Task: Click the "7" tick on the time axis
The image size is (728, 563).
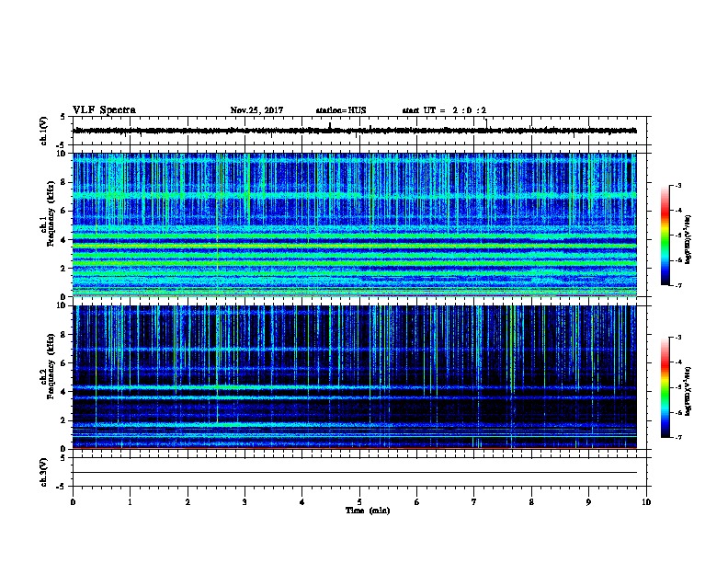Action: pos(474,502)
